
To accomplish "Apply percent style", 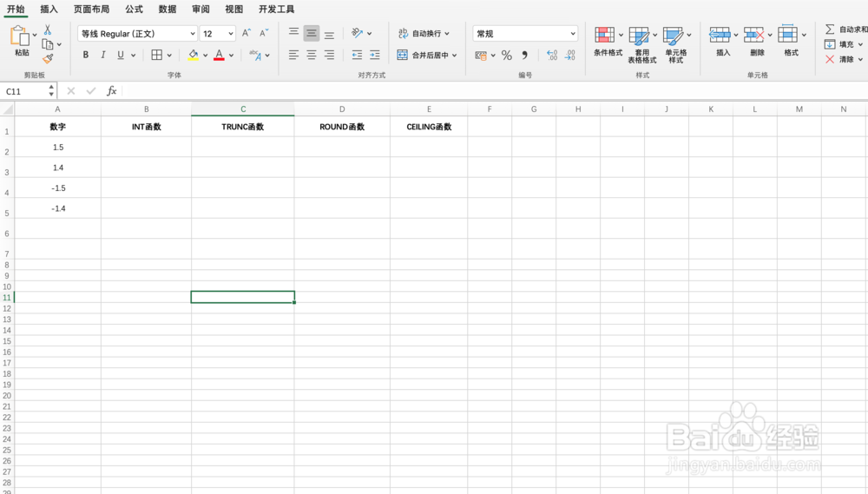I will [507, 55].
